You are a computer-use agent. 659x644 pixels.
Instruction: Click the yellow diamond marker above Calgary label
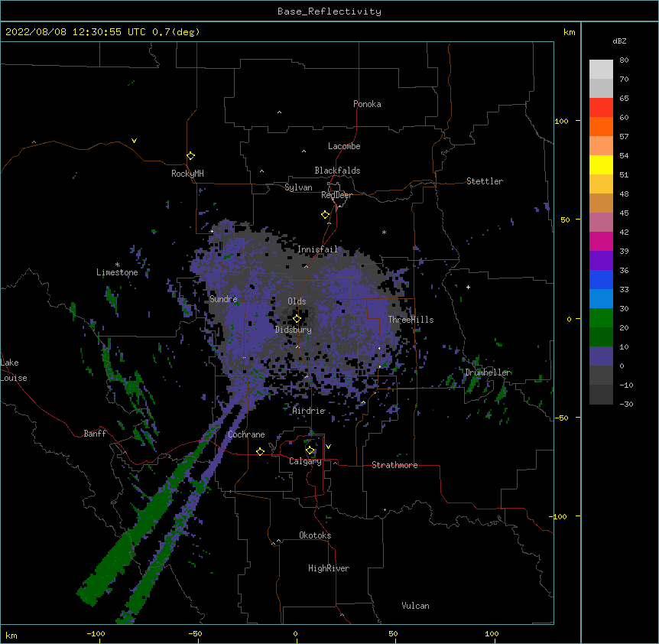pos(310,450)
